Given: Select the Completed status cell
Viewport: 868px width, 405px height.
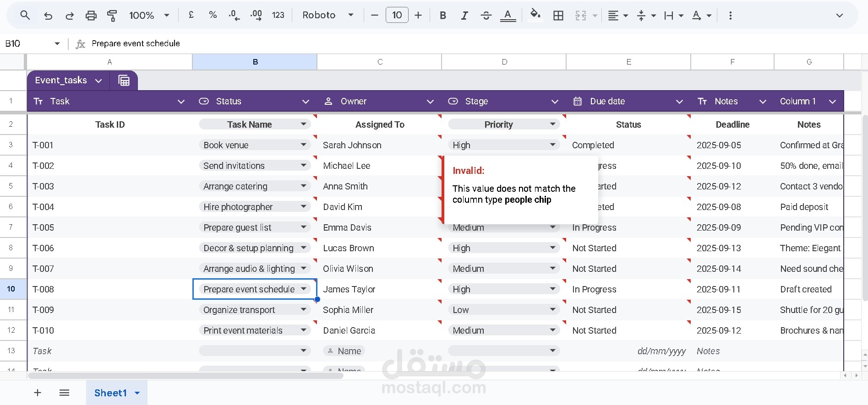Looking at the screenshot, I should coord(628,145).
